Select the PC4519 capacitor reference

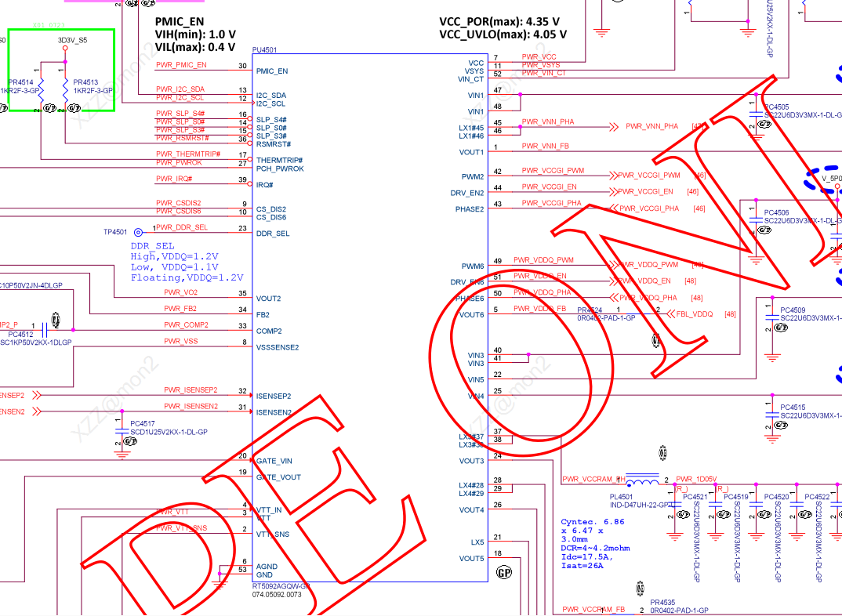(x=735, y=497)
